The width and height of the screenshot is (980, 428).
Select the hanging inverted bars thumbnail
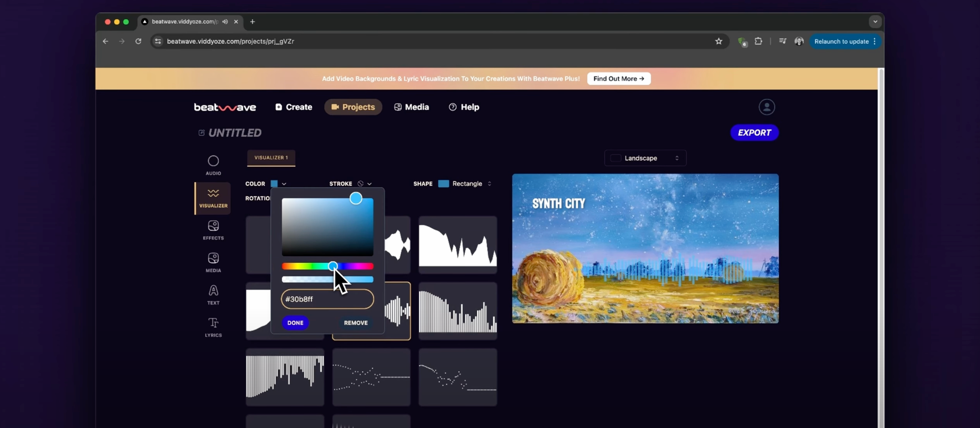285,377
